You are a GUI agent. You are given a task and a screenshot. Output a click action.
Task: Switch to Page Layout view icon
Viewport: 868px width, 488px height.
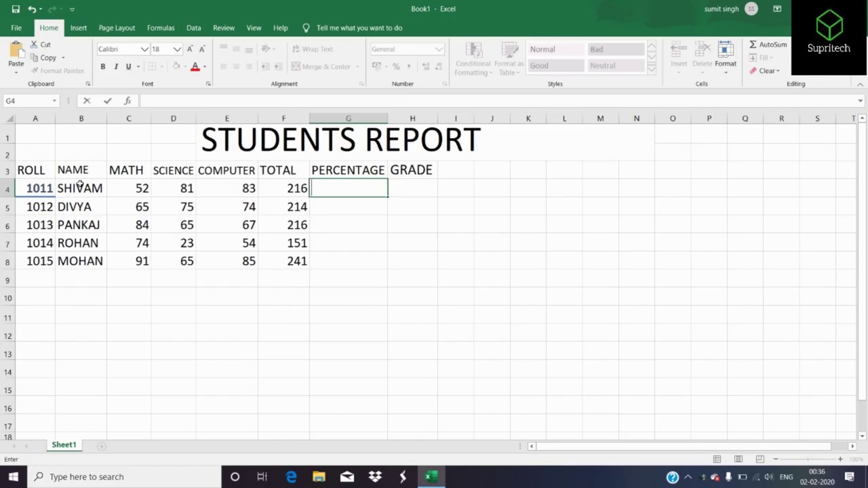point(738,459)
